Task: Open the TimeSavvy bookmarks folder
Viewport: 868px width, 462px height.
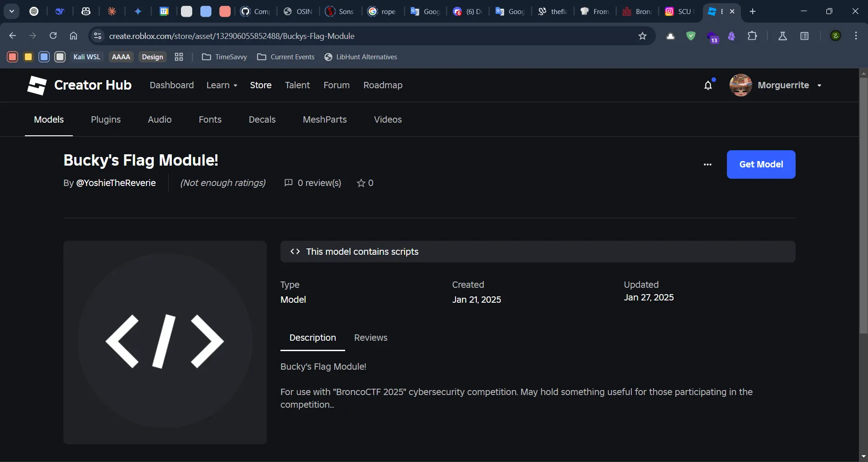Action: [x=224, y=57]
